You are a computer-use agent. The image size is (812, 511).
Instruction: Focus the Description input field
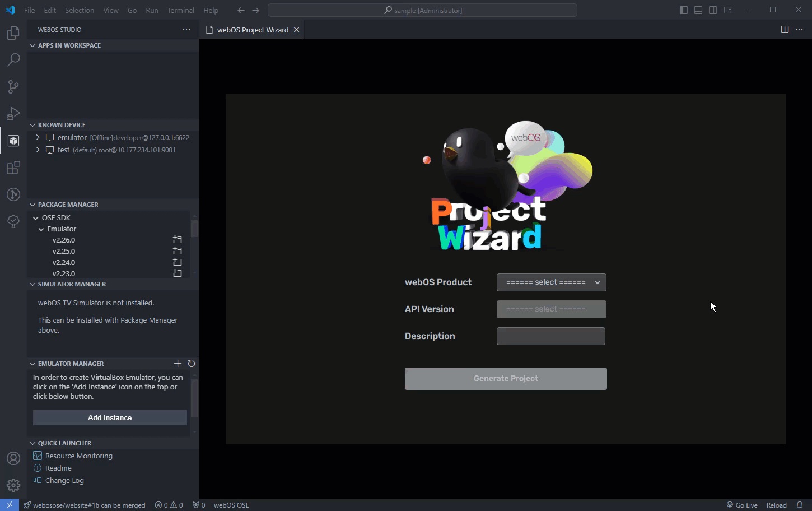551,336
